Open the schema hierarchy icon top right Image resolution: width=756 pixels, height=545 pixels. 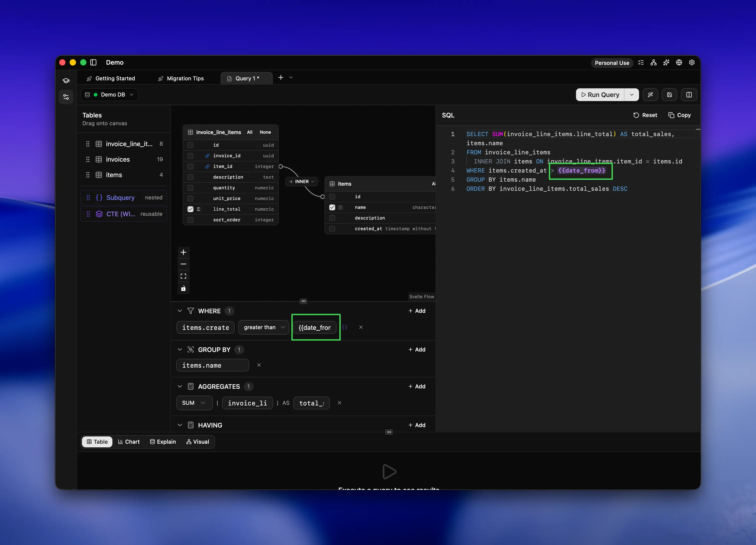click(653, 62)
